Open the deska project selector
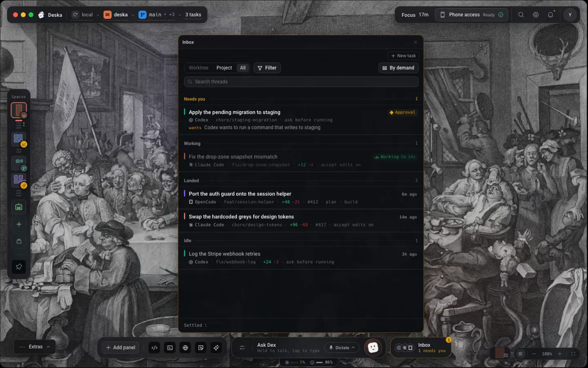Screen dimensions: 588x368 tap(116, 15)
